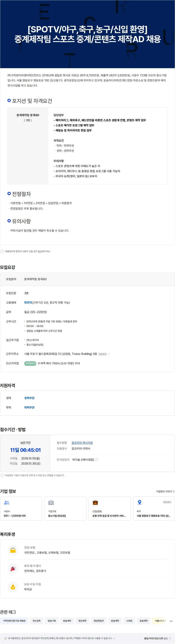Select the 영상편집자 tag
Screen dimensions: 175x644
[x=99, y=621]
